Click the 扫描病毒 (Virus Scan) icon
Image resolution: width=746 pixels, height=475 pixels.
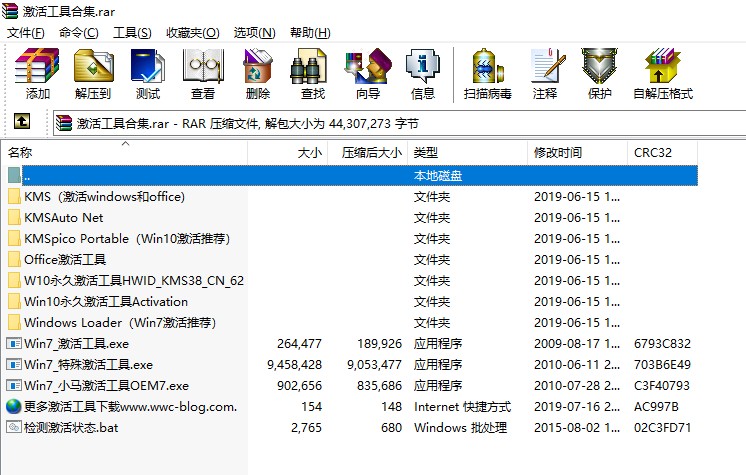(487, 66)
